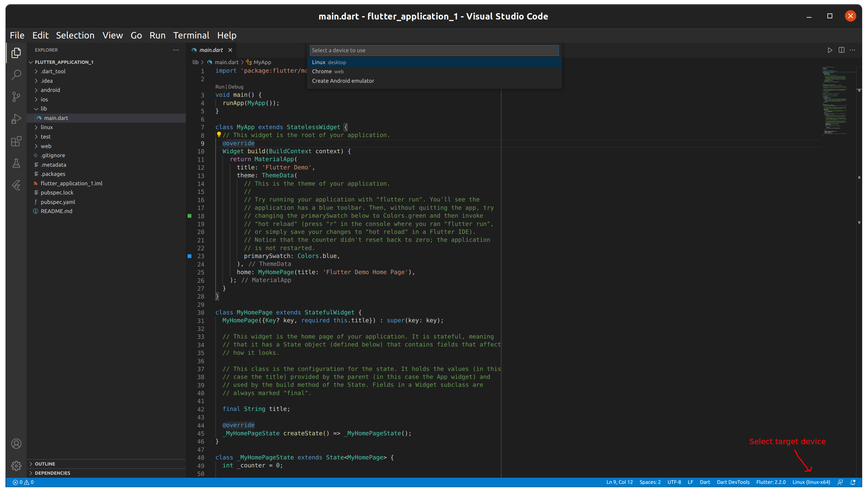
Task: Open the File menu
Action: pos(17,35)
